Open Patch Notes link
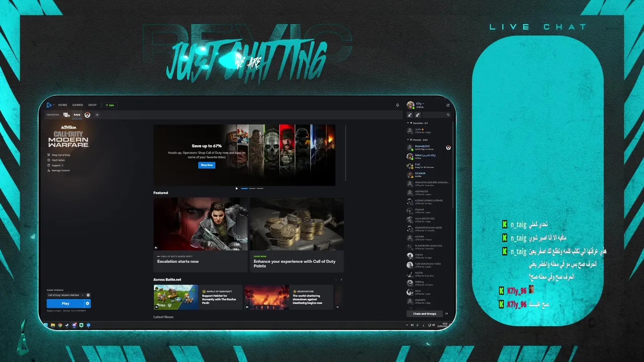Viewport: 644px width, 362px height. coord(56,160)
